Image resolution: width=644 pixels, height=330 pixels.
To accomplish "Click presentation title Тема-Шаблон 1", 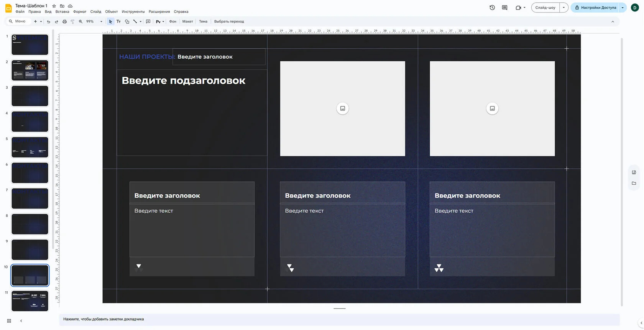I will (x=31, y=6).
